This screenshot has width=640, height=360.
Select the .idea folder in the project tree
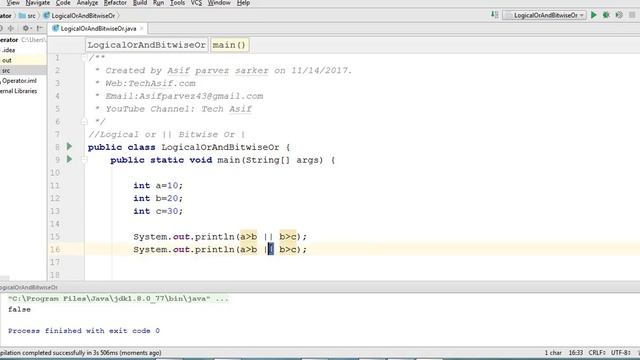[9, 50]
